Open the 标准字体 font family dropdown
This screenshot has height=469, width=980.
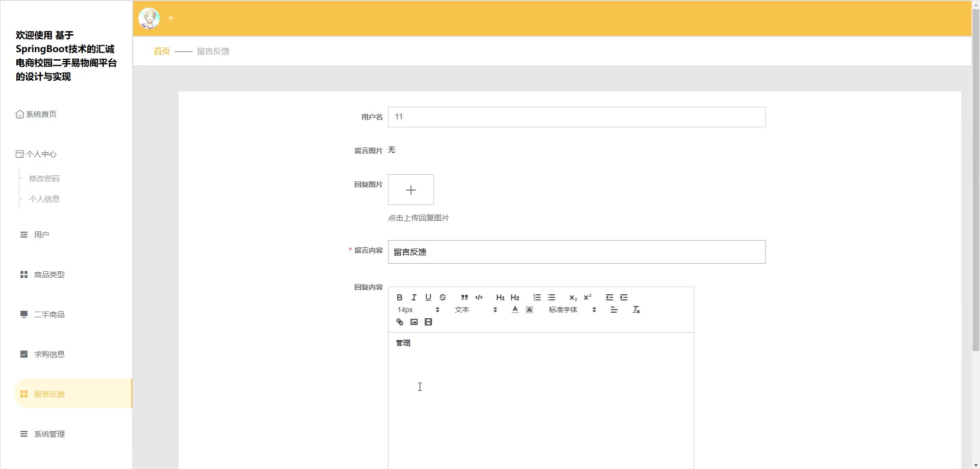pos(572,310)
